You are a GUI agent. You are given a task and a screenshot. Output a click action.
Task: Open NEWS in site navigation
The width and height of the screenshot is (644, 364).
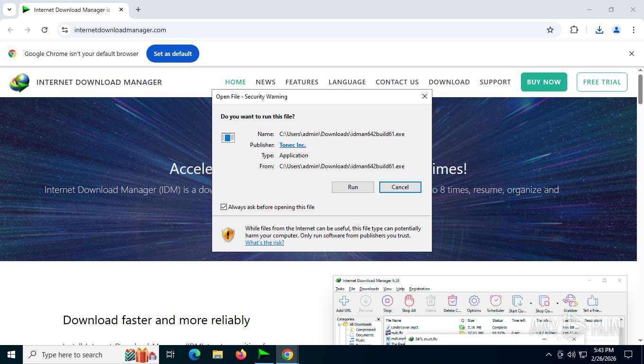(x=266, y=82)
